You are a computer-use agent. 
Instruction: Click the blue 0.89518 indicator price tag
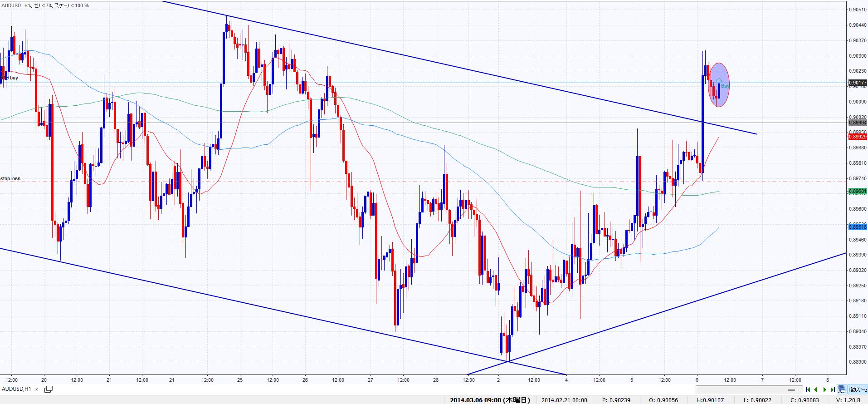[857, 226]
